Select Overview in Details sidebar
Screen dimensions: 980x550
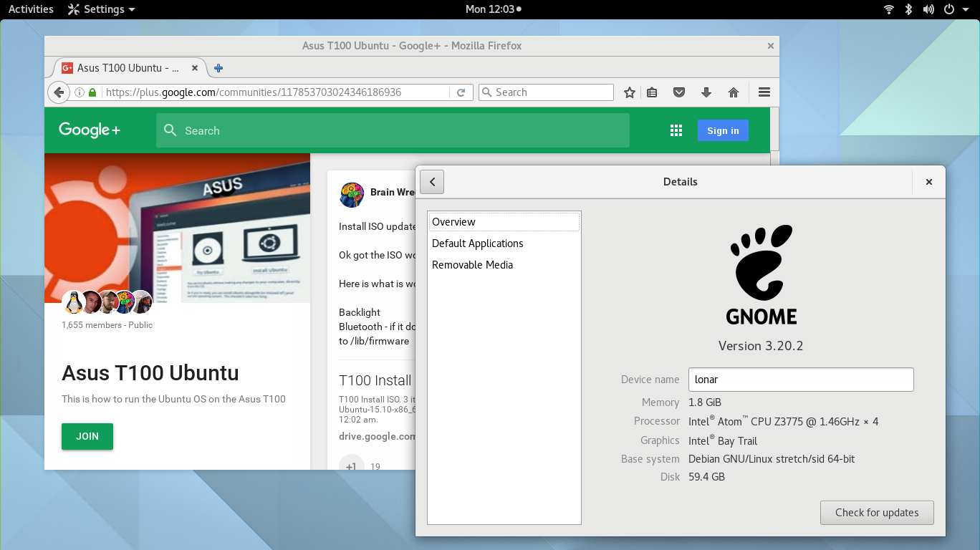point(504,222)
